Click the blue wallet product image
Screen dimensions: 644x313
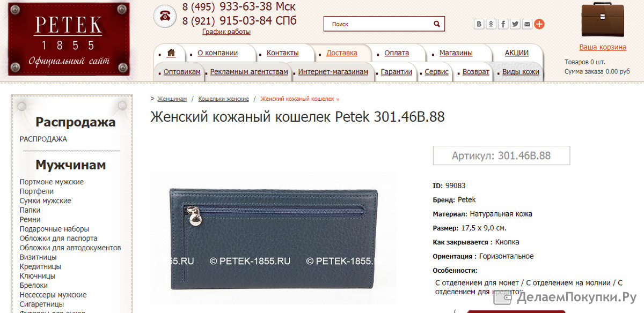(x=273, y=237)
